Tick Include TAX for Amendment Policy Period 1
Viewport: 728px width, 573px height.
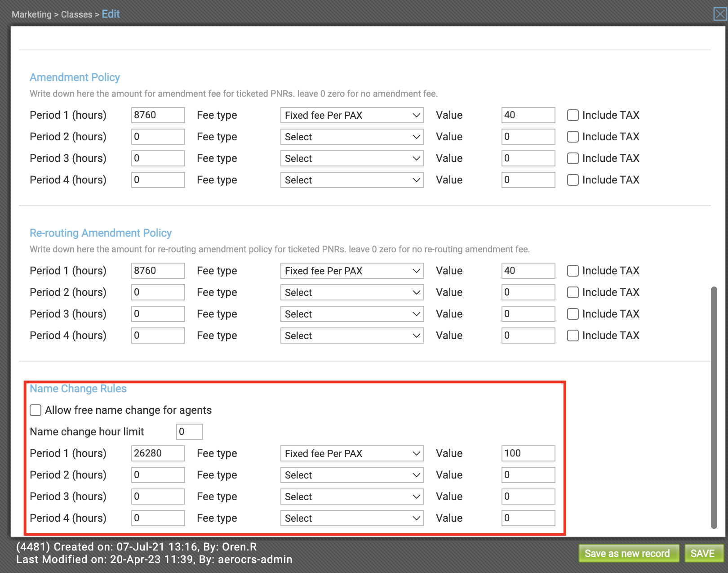pyautogui.click(x=573, y=115)
